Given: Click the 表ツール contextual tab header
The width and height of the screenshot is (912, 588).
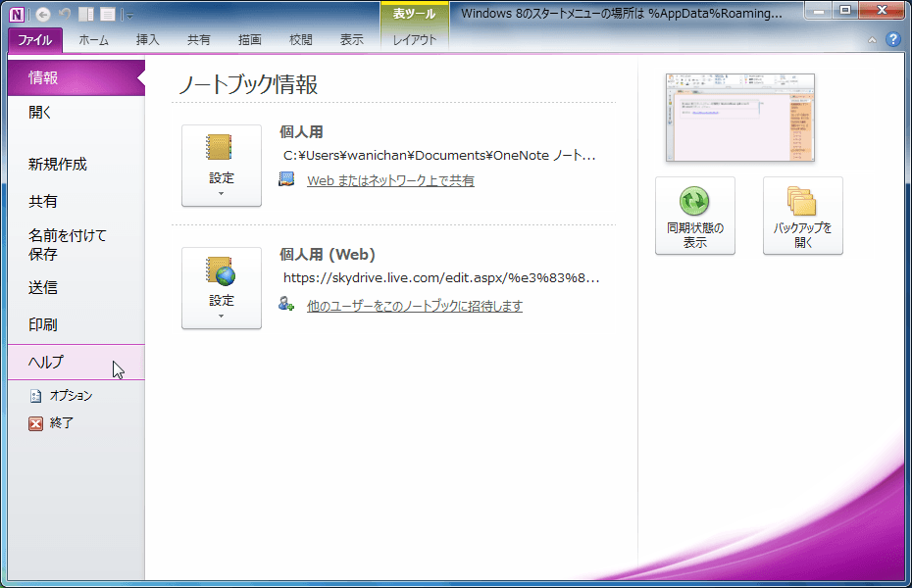Looking at the screenshot, I should click(x=414, y=14).
